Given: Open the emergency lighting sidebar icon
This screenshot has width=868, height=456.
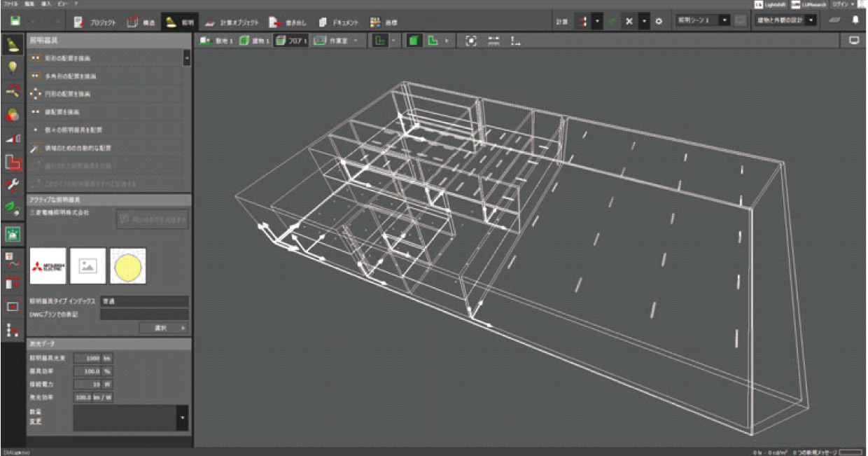Looking at the screenshot, I should point(13,234).
